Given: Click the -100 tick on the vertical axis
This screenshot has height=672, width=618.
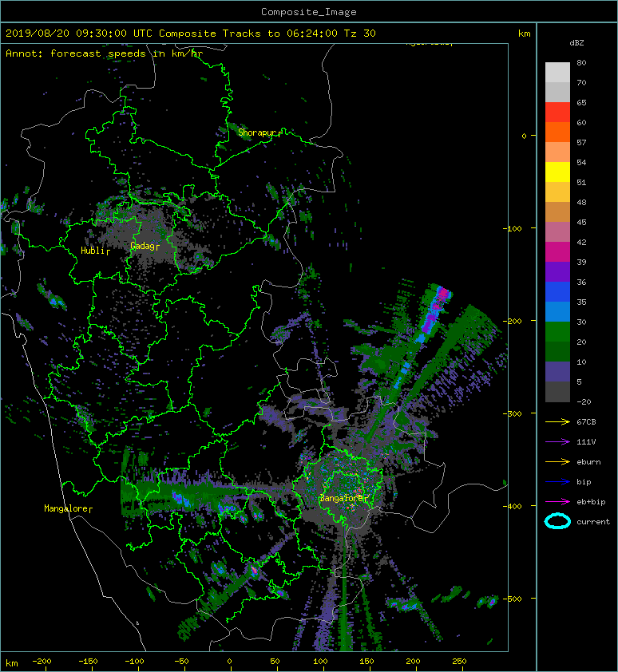Looking at the screenshot, I should pos(513,228).
